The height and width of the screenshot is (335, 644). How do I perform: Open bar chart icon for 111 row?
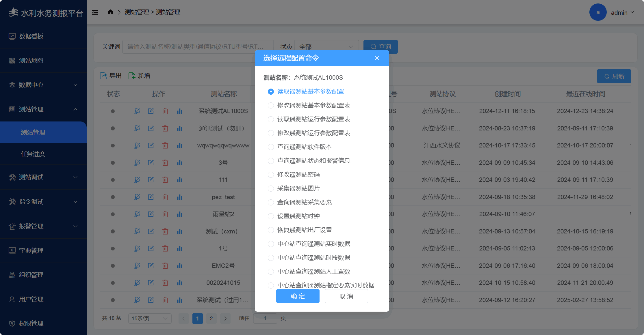pyautogui.click(x=180, y=180)
